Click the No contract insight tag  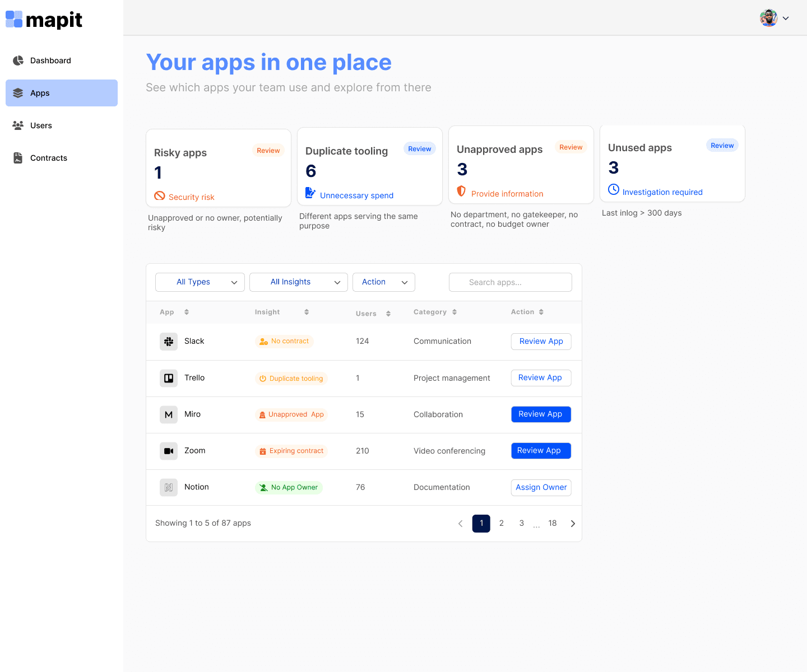[x=284, y=342]
